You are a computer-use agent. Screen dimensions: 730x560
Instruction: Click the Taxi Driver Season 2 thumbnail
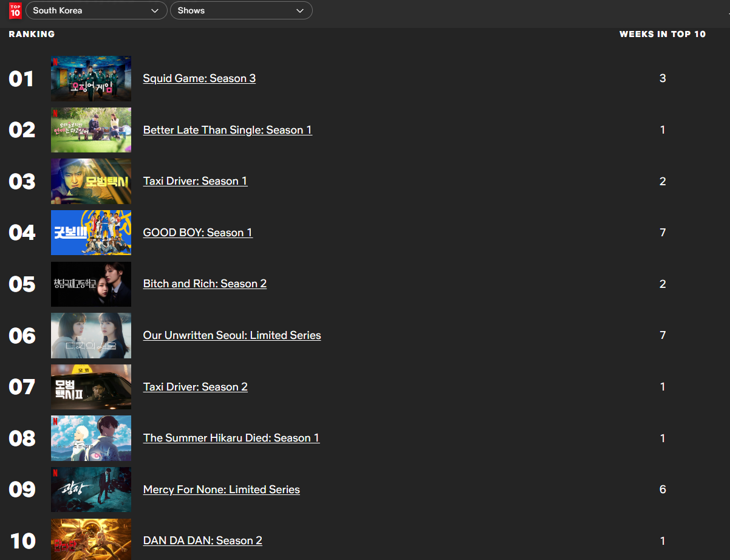(91, 387)
